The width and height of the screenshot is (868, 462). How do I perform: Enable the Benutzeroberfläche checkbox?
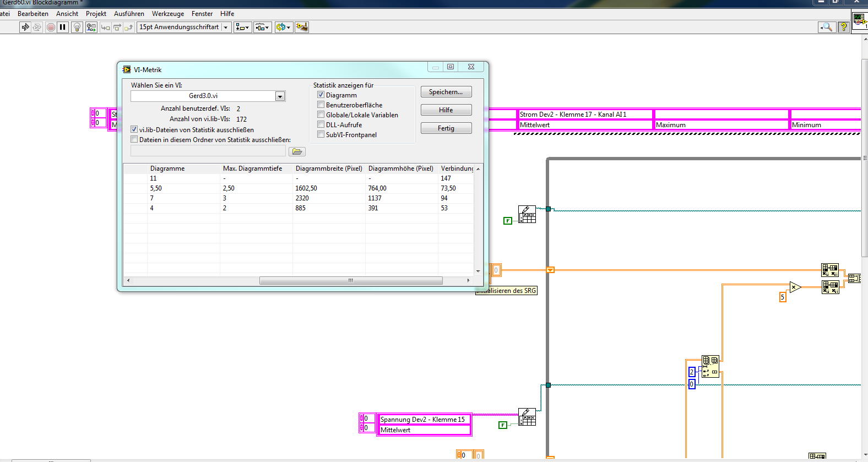click(x=321, y=105)
